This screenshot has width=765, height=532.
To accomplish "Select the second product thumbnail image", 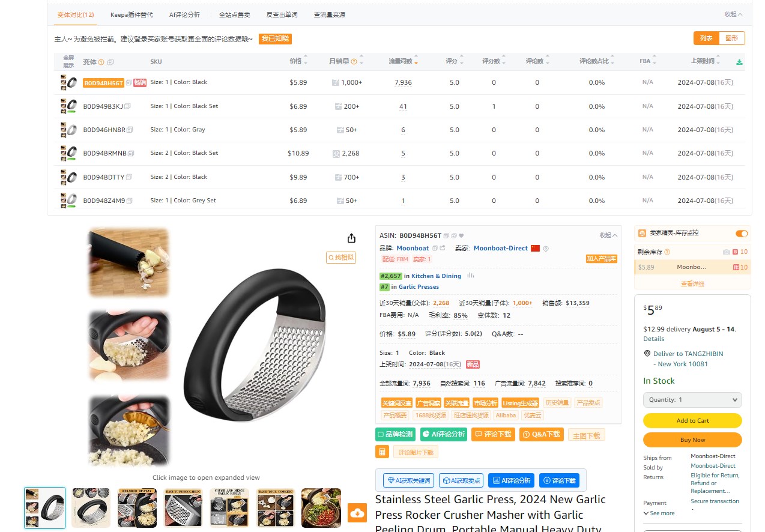I will (x=91, y=507).
